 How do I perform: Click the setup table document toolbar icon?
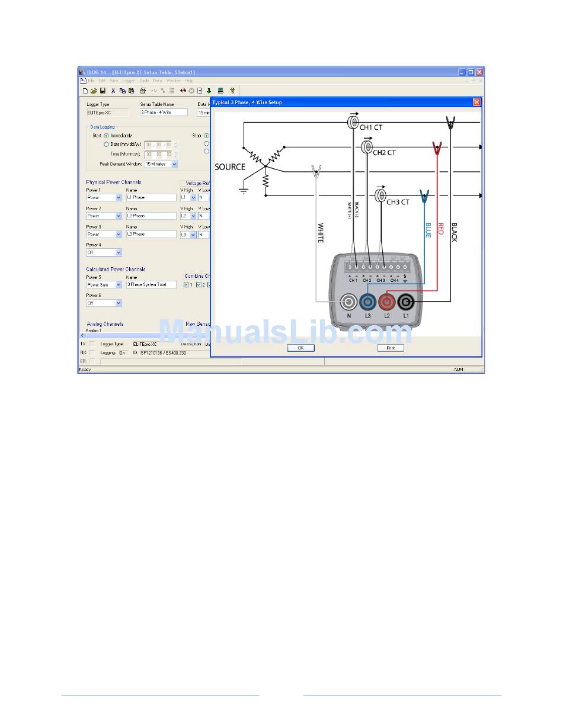point(200,91)
